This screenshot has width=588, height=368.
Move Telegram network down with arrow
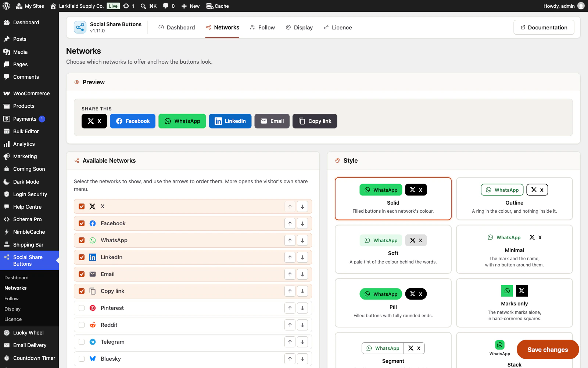tap(302, 342)
